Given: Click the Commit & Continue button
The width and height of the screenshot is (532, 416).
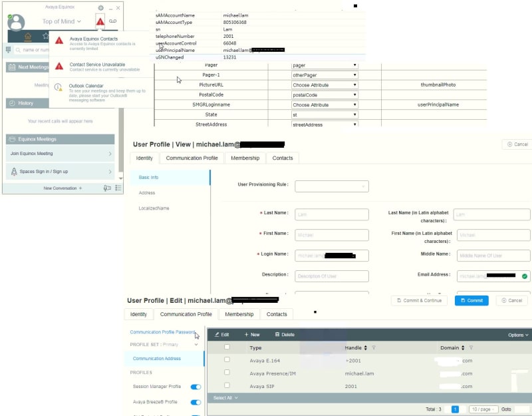Looking at the screenshot, I should 419,301.
